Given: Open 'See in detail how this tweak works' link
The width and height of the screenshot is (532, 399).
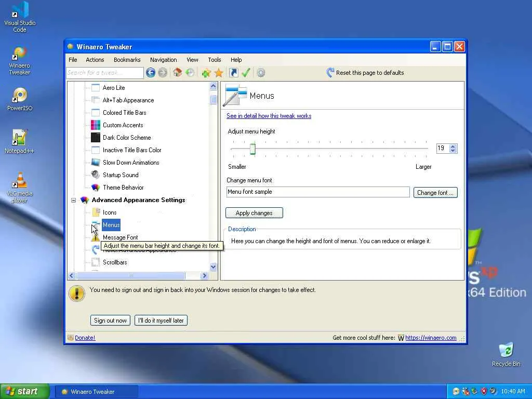Looking at the screenshot, I should coord(269,116).
